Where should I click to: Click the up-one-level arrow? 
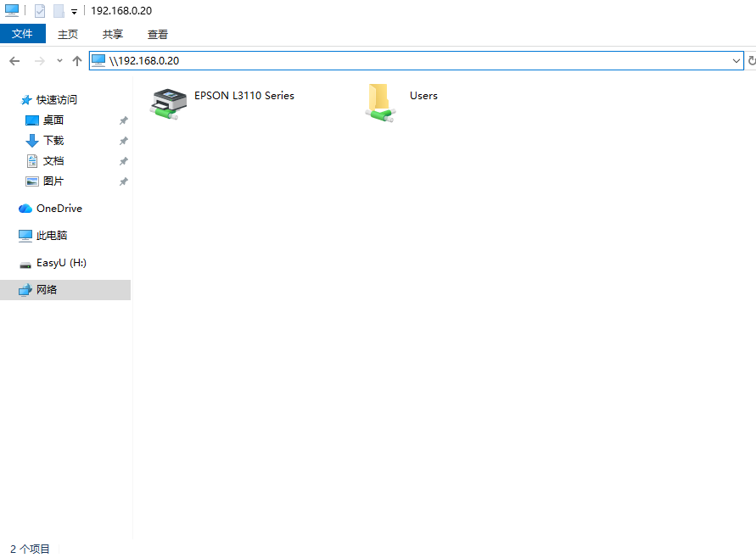click(x=77, y=61)
